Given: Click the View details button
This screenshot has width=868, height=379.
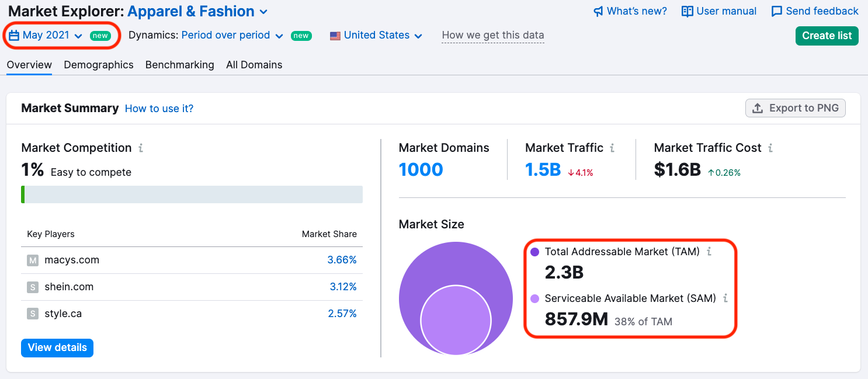Looking at the screenshot, I should coord(57,347).
